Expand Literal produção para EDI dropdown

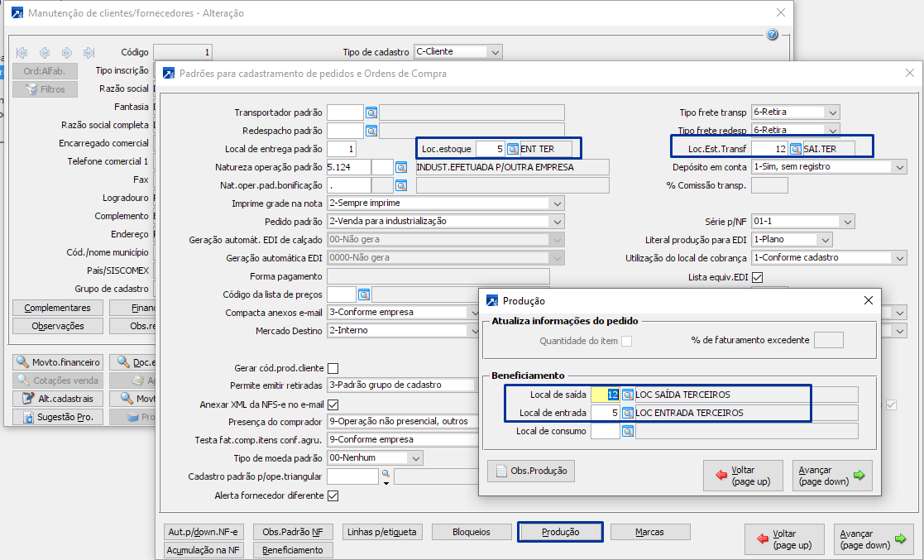825,240
